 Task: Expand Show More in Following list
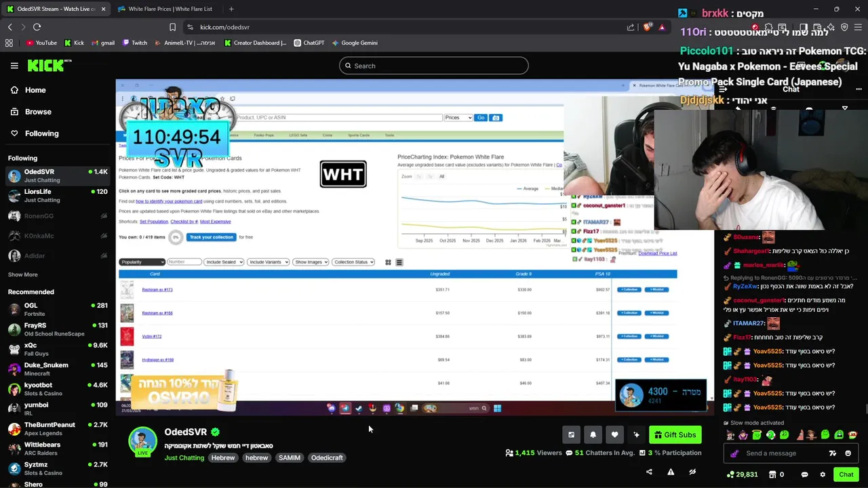[x=23, y=274]
